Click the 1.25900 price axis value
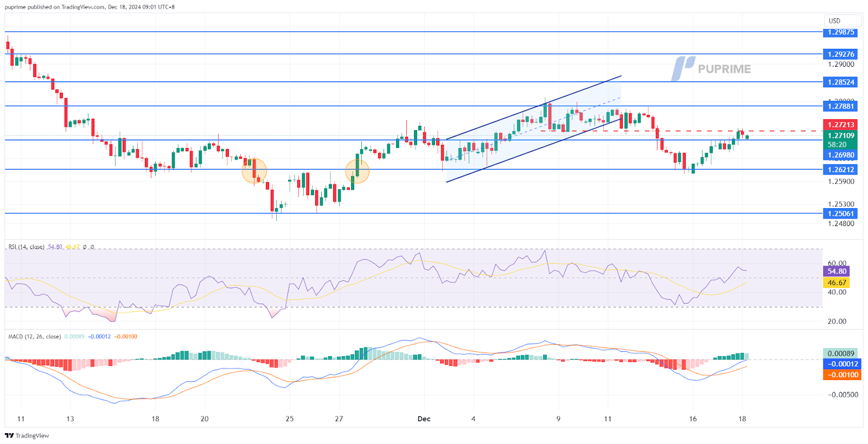 coord(841,181)
